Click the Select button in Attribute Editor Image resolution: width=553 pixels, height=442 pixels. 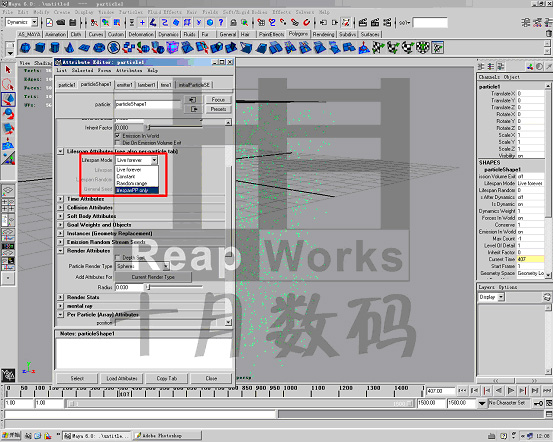click(77, 379)
